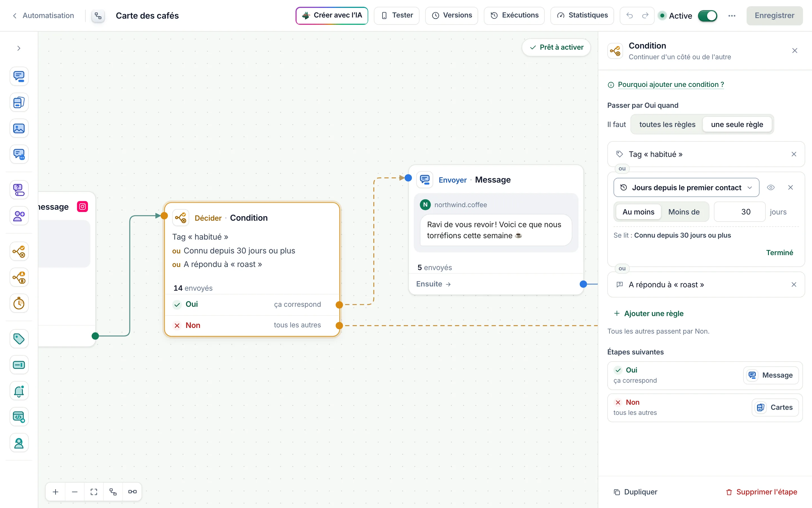Viewport: 812px width, 508px height.
Task: Click 'Créer avec l'IA' button
Action: click(332, 16)
